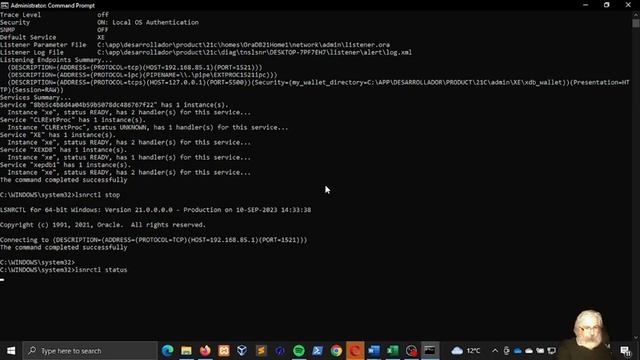Click "Security ON: Local OS Authentication" line
Image resolution: width=640 pixels, height=360 pixels.
[x=100, y=22]
